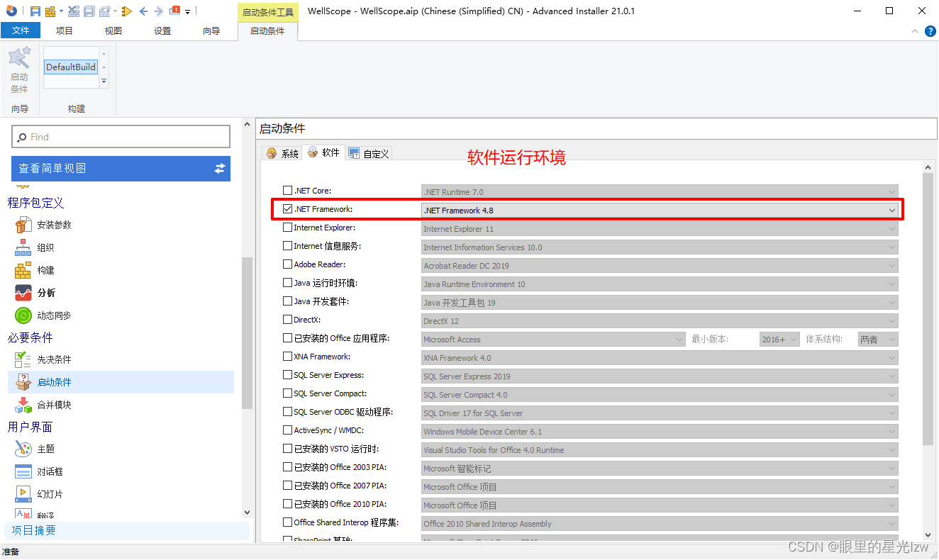Viewport: 939px width, 560px height.
Task: Switch to the 项目 ribbon tab
Action: pyautogui.click(x=65, y=30)
